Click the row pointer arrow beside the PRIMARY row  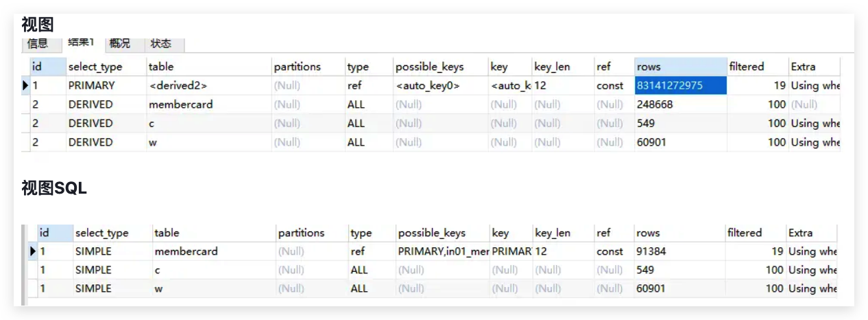pyautogui.click(x=26, y=86)
